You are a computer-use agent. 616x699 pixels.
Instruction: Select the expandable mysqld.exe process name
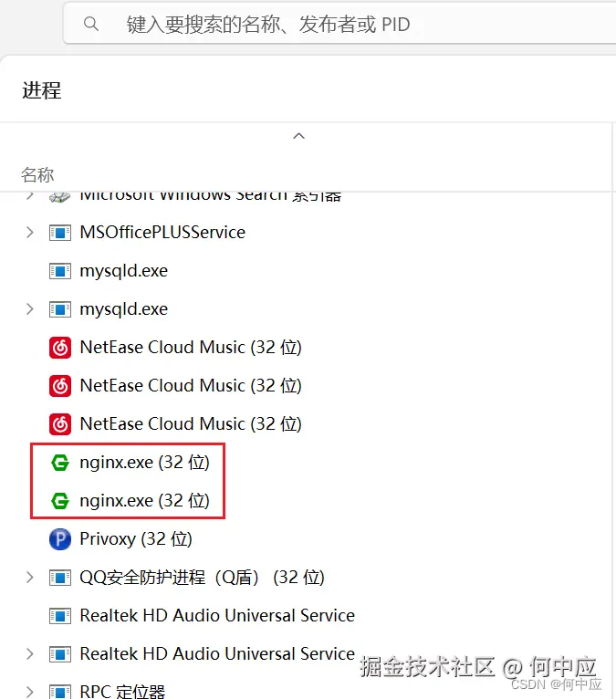pos(123,309)
